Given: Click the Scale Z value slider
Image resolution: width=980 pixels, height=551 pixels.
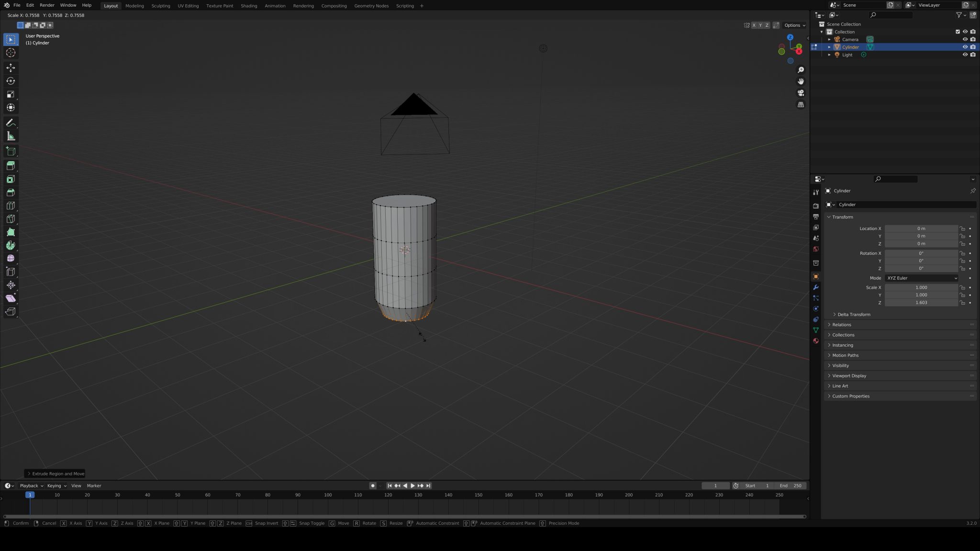Looking at the screenshot, I should (921, 302).
